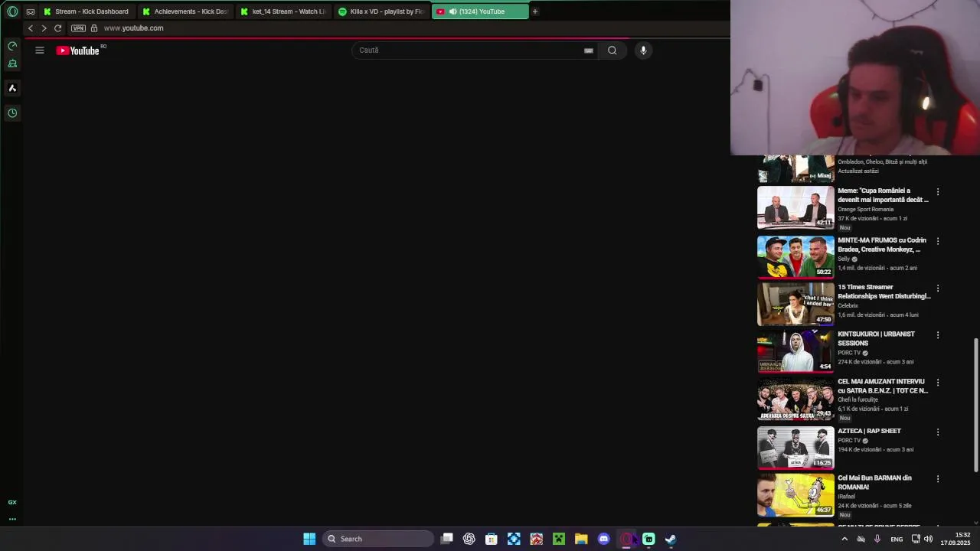This screenshot has height=551, width=980.
Task: Open Selly channel name link
Action: tap(844, 259)
